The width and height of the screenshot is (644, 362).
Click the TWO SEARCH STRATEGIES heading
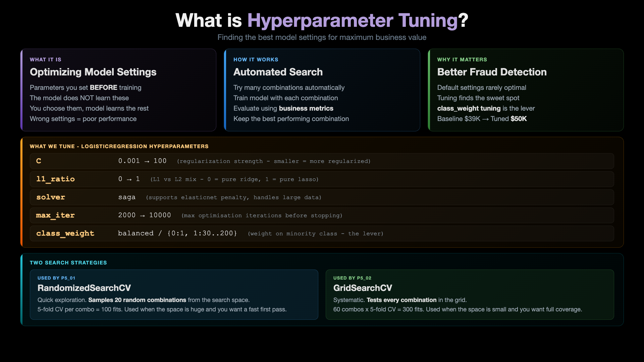coord(68,263)
